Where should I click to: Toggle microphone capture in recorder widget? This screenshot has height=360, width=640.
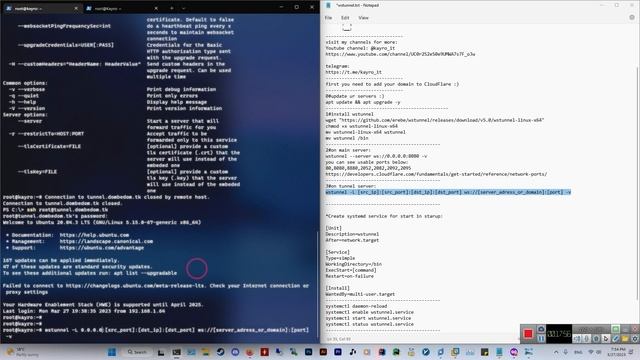(586, 339)
